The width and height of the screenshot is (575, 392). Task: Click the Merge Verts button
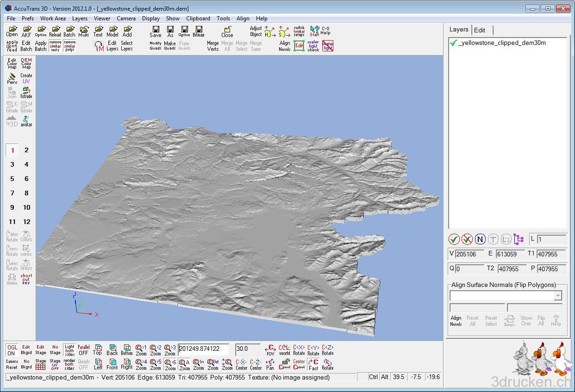click(x=213, y=46)
